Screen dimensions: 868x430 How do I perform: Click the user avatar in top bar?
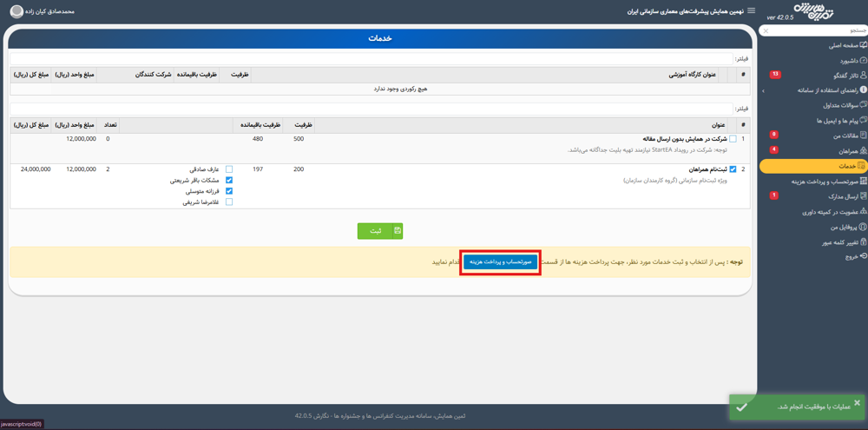16,11
